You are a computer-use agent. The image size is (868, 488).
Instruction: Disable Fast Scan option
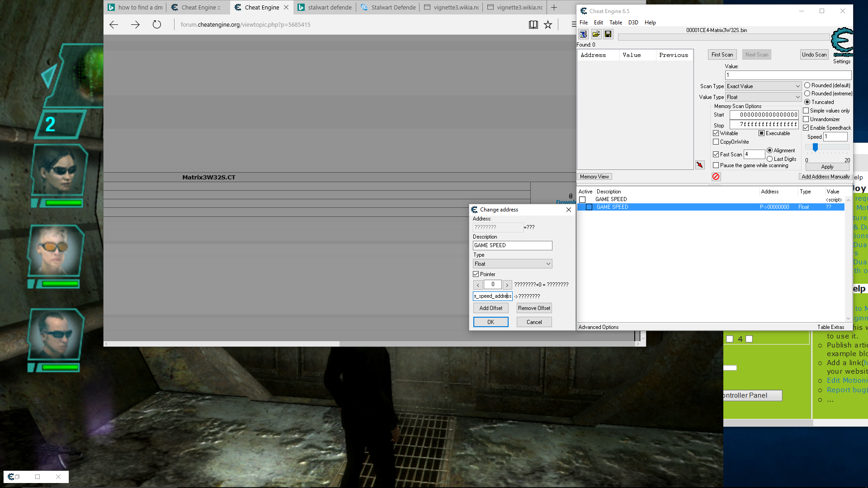pos(716,154)
